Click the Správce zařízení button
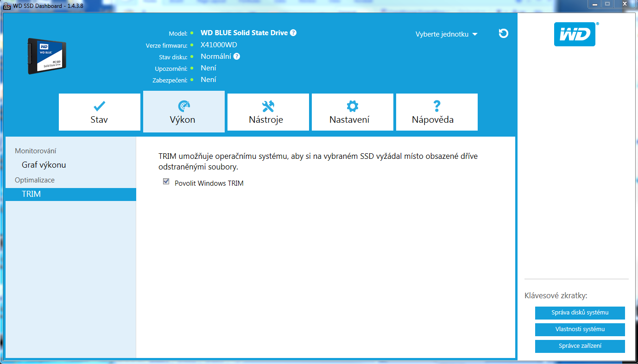The height and width of the screenshot is (364, 638). 580,346
